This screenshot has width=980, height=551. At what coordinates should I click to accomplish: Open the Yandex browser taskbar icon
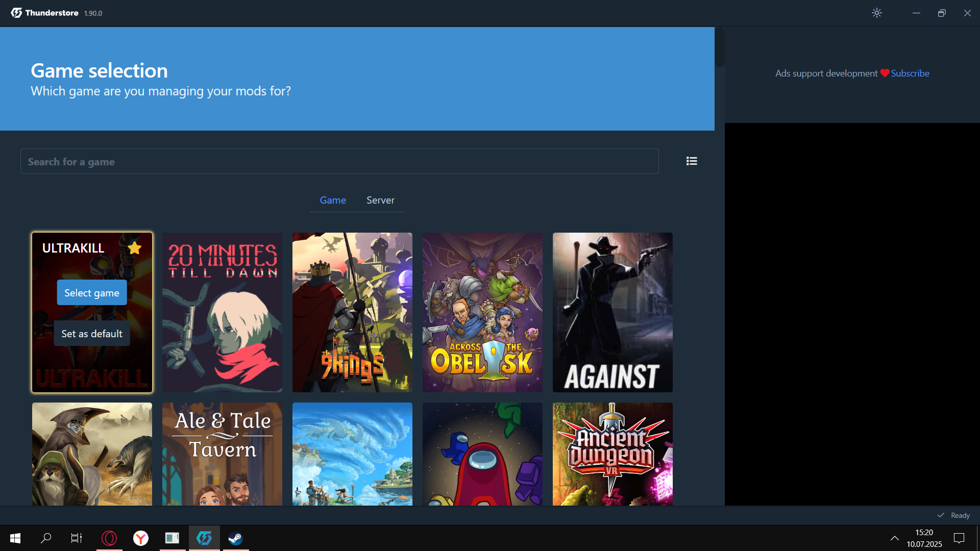141,538
